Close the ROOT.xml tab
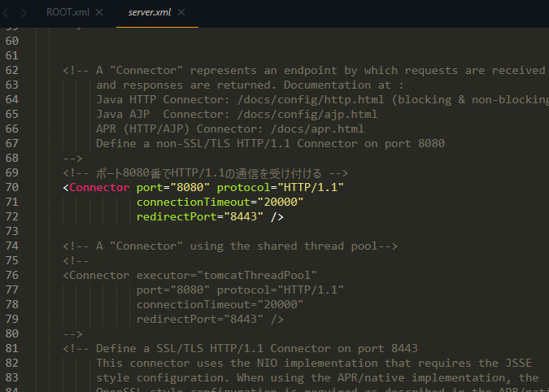This screenshot has width=549, height=392. [99, 12]
